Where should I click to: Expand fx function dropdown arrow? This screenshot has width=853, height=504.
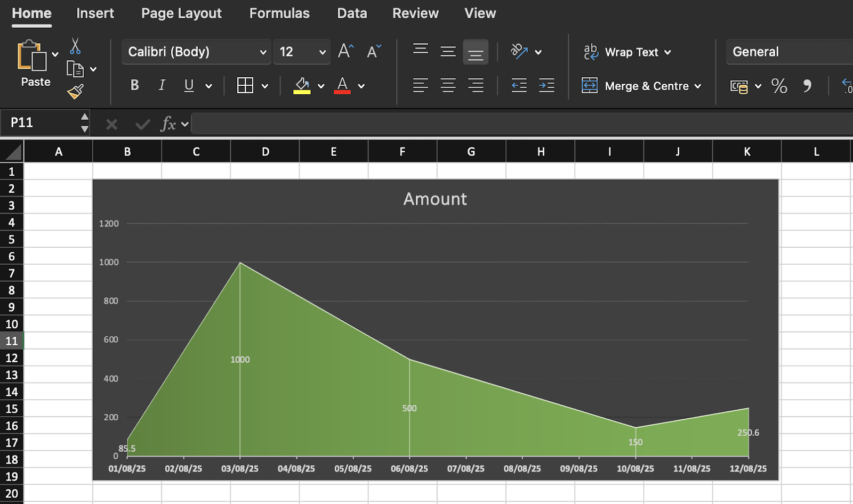pyautogui.click(x=184, y=124)
